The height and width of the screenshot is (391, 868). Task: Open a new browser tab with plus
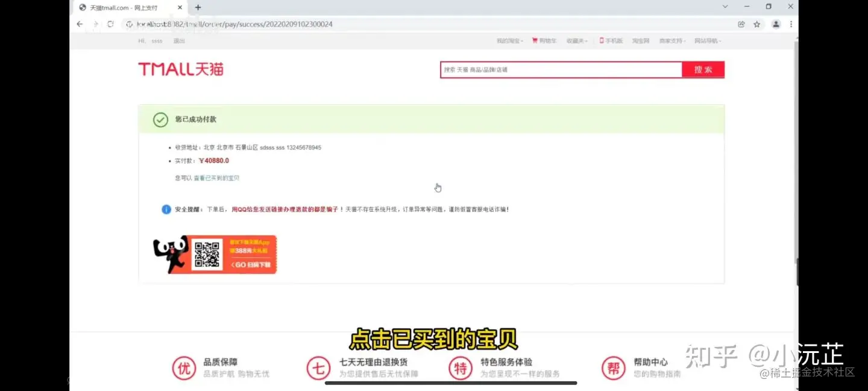coord(198,7)
